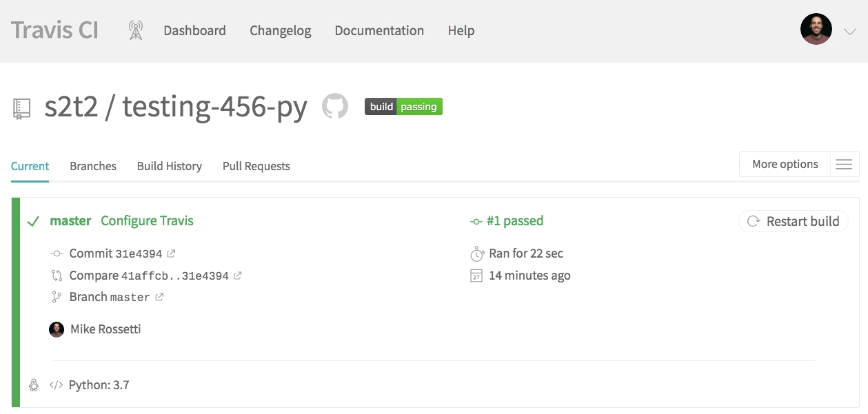Expand the hamburger menu next to More options
Image resolution: width=868 pixels, height=414 pixels.
[844, 165]
